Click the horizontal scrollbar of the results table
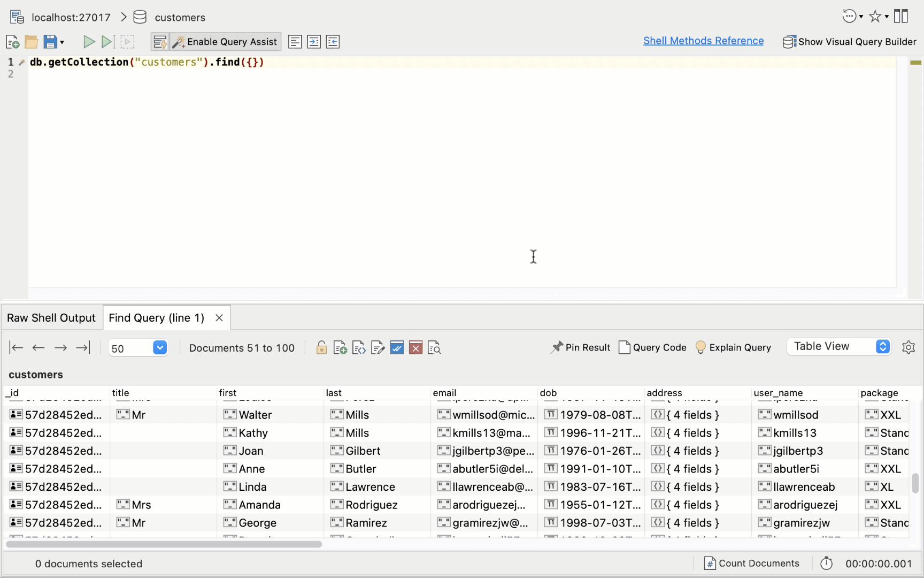This screenshot has width=924, height=578. coord(164,544)
